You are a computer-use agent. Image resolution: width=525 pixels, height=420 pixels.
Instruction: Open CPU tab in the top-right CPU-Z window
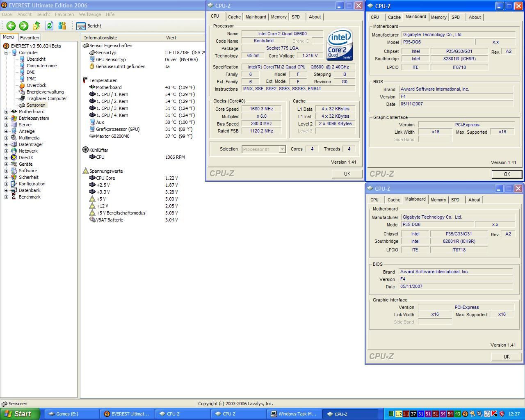point(375,17)
